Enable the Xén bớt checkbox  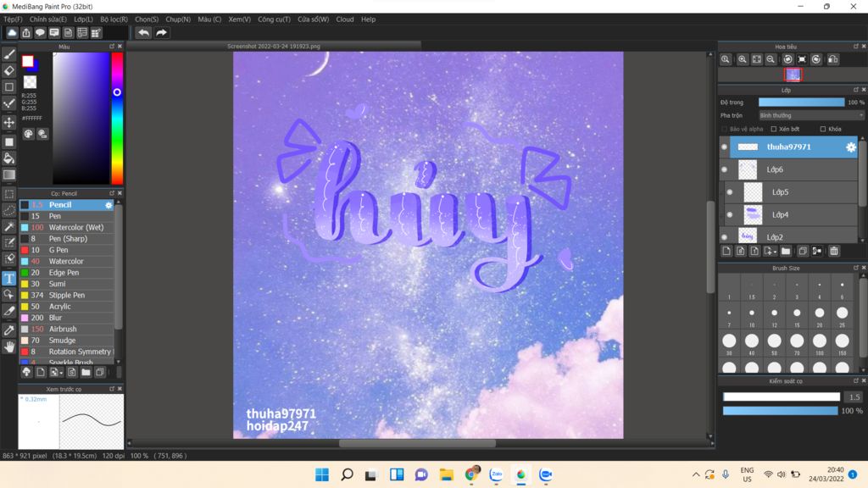pyautogui.click(x=774, y=129)
